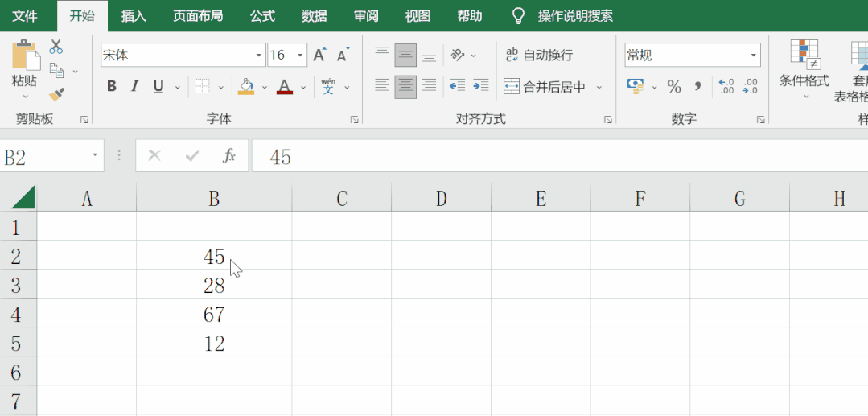Decrease indent icon
This screenshot has width=868, height=416.
457,86
